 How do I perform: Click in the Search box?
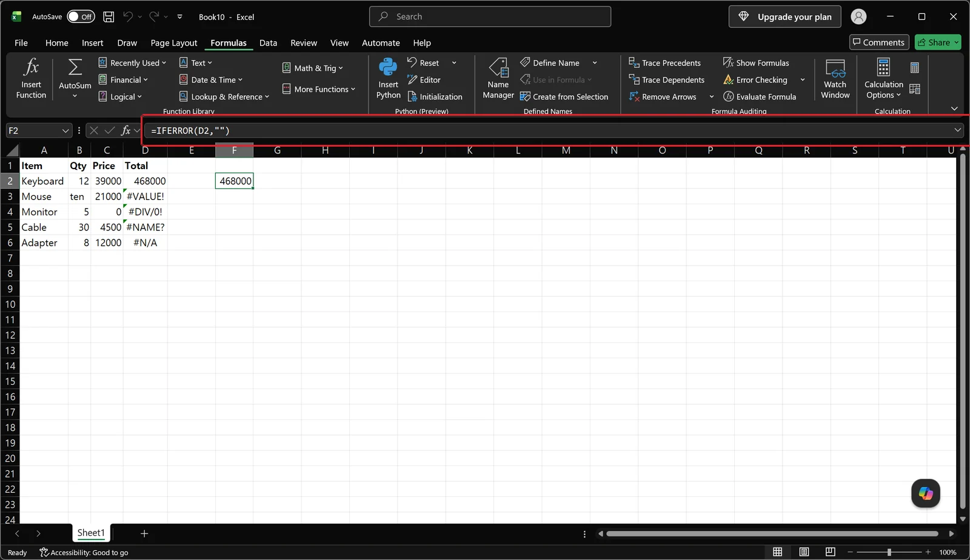tap(490, 16)
